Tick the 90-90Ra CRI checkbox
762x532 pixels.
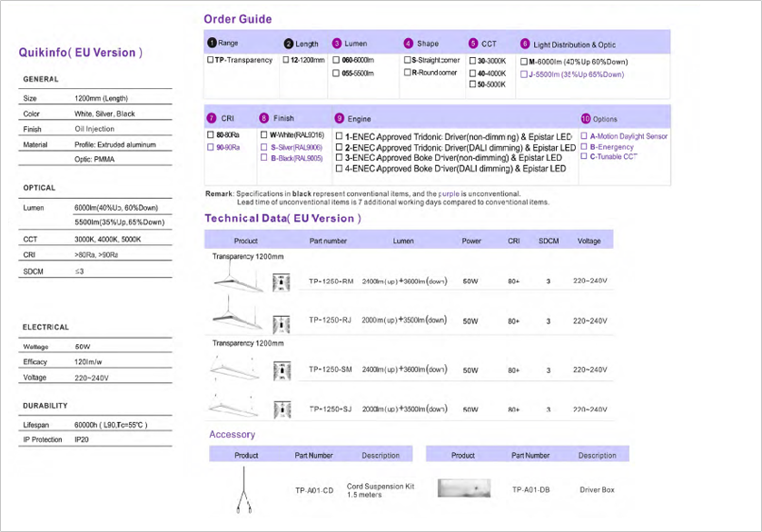212,146
